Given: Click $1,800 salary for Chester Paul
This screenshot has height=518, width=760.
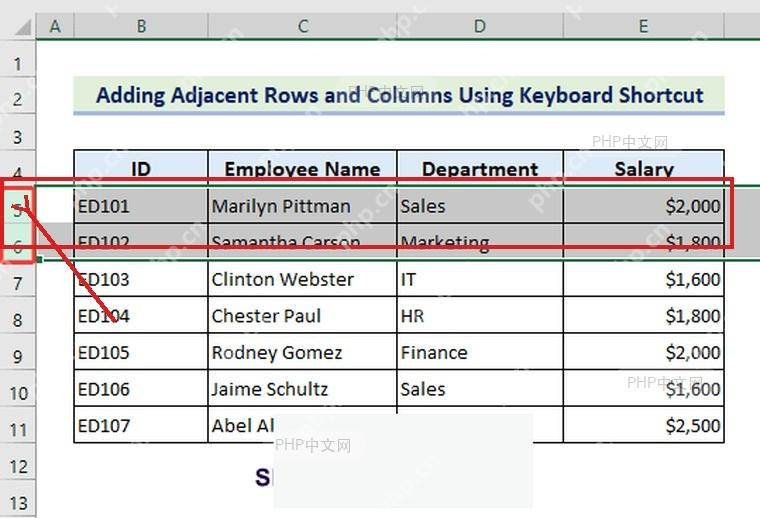Looking at the screenshot, I should click(644, 315).
